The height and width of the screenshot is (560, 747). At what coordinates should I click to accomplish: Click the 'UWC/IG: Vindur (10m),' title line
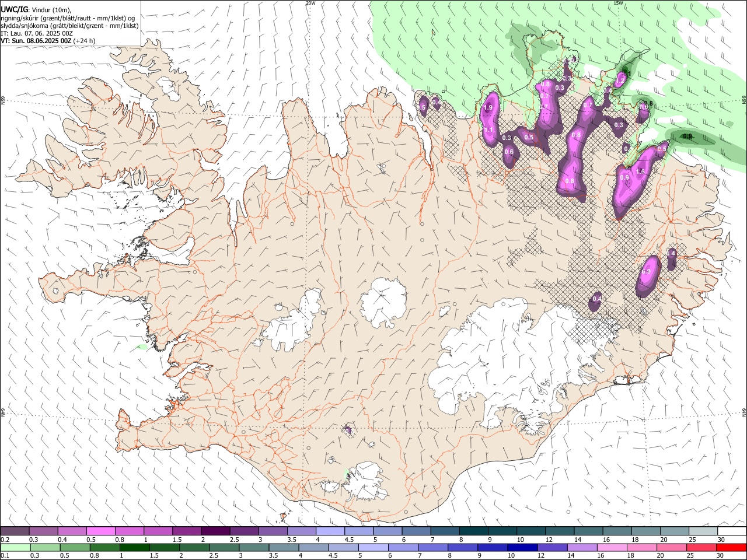pos(37,10)
